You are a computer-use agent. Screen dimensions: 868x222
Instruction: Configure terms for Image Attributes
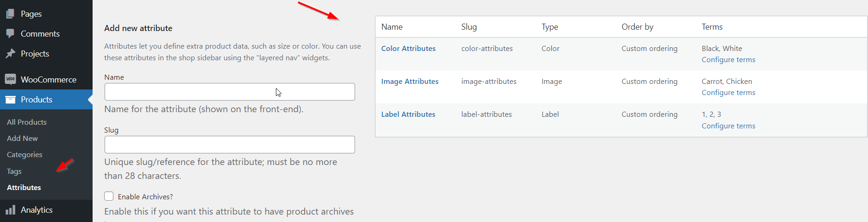coord(728,93)
